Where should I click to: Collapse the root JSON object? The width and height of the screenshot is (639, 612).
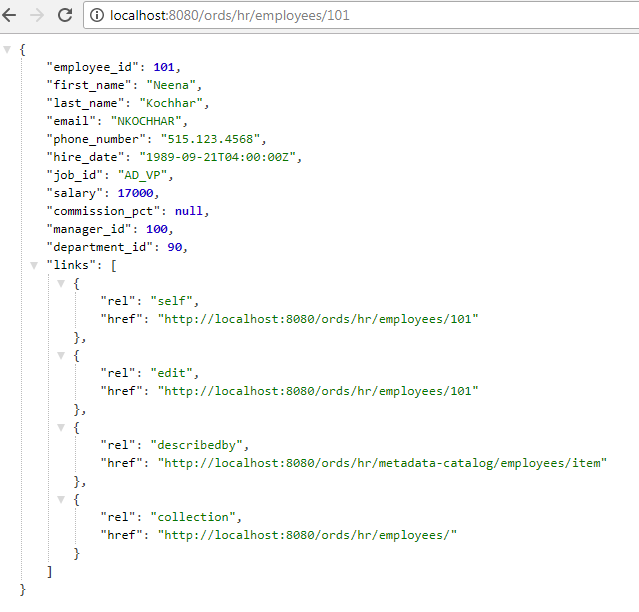7,50
